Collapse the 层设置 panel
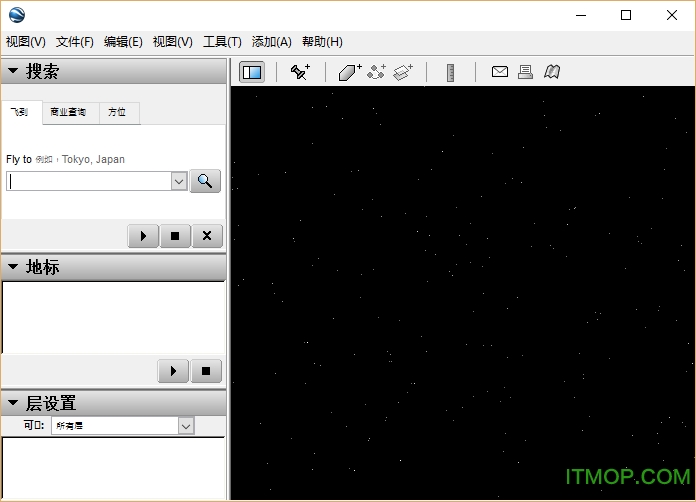This screenshot has height=502, width=696. point(13,403)
